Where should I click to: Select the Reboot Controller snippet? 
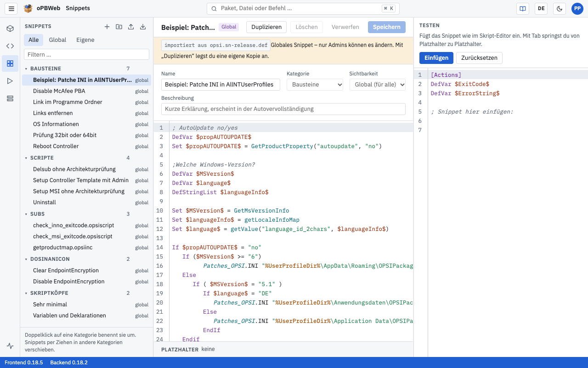tap(86, 146)
